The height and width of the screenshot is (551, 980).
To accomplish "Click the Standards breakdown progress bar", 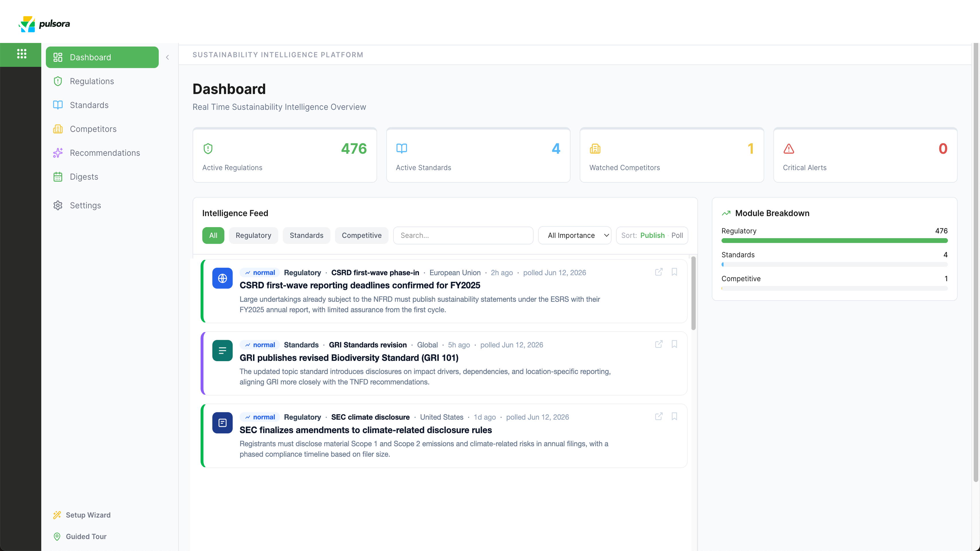I will pyautogui.click(x=834, y=265).
